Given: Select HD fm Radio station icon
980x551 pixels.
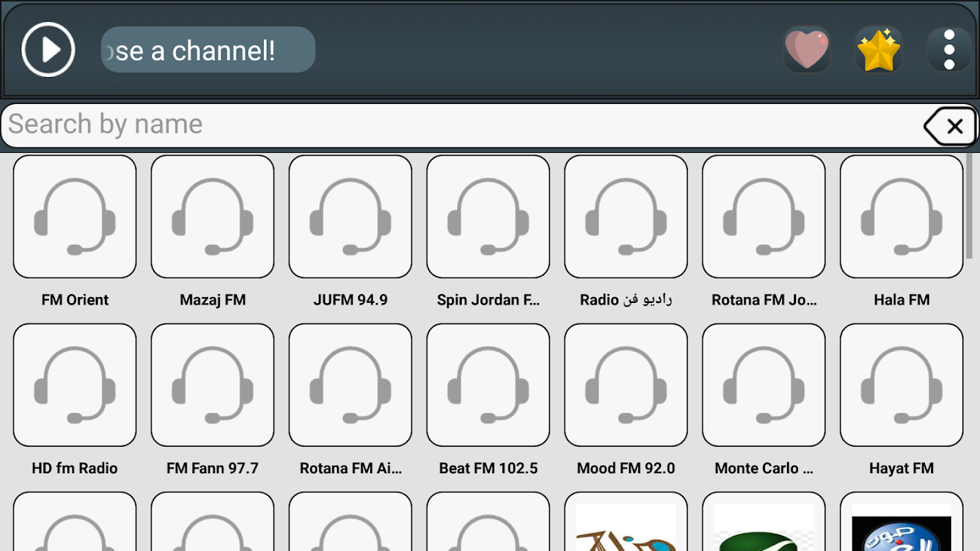Looking at the screenshot, I should point(74,385).
